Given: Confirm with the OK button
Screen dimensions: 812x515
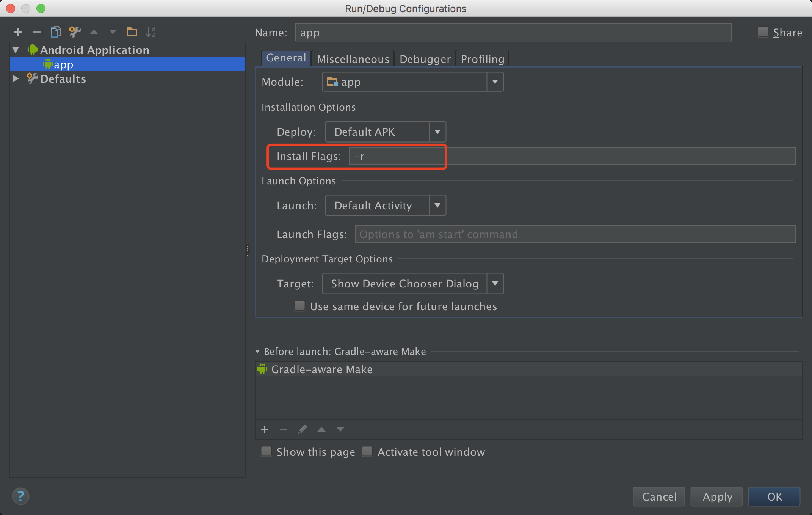Looking at the screenshot, I should tap(774, 496).
